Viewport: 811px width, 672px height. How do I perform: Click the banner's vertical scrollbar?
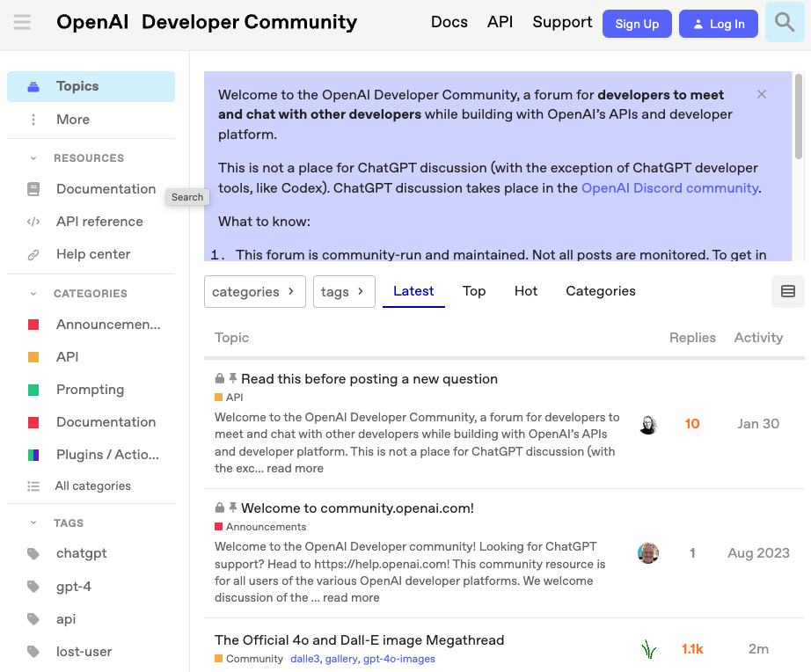[x=799, y=116]
